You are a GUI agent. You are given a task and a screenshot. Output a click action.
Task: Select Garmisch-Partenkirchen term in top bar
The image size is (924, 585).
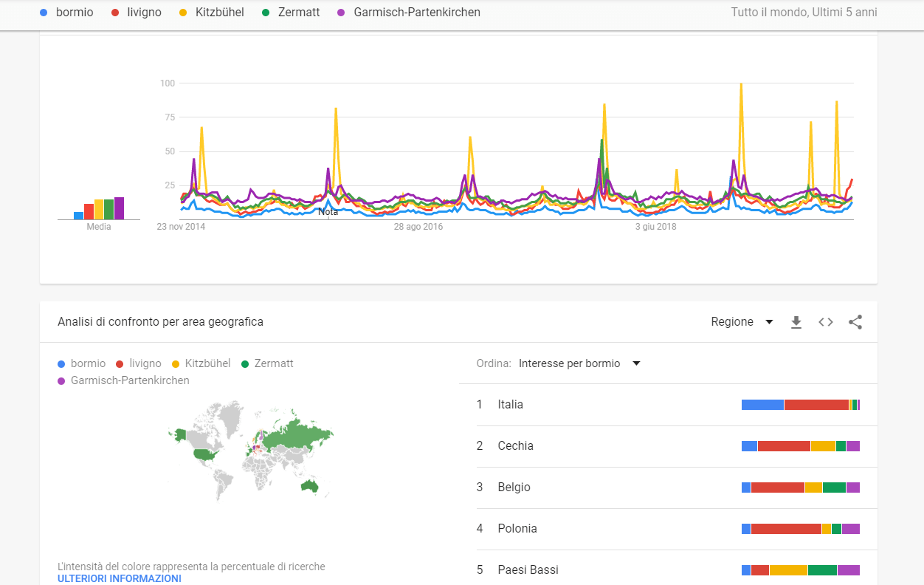point(417,13)
